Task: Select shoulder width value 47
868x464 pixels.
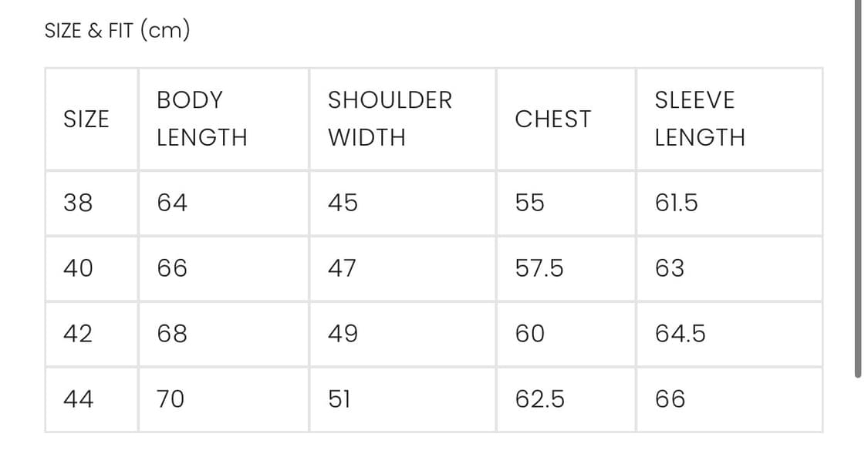Action: 342,268
